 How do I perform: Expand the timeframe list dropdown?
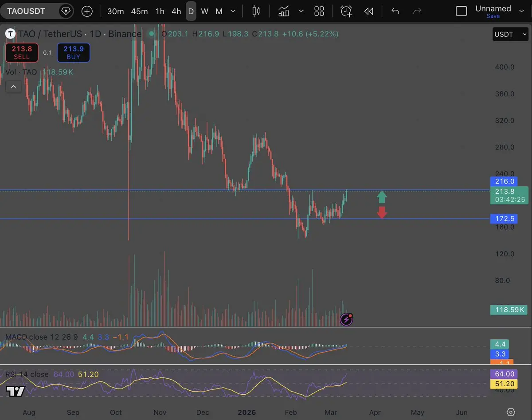tap(233, 11)
